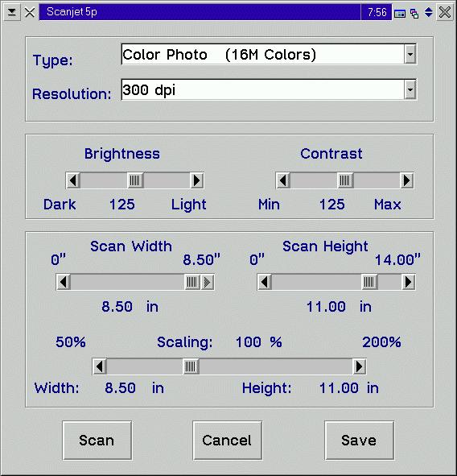This screenshot has height=476, width=457.
Task: Increase Contrast with the right arrow
Action: [406, 180]
